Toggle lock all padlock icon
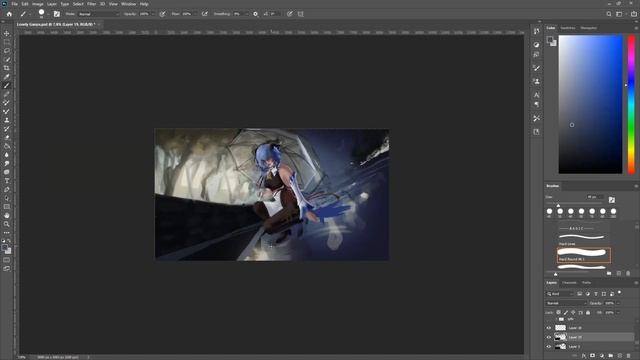 click(x=588, y=313)
